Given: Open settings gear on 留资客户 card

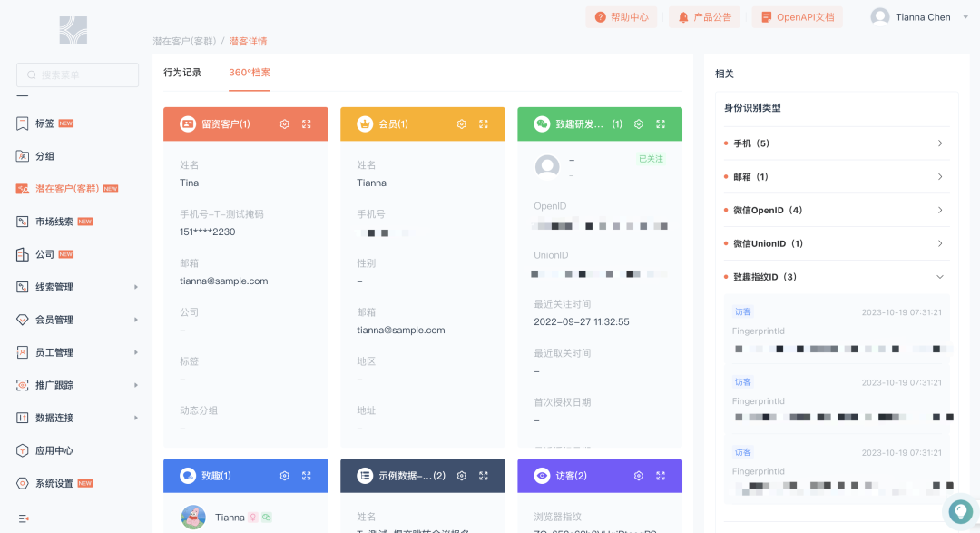Looking at the screenshot, I should pos(284,123).
